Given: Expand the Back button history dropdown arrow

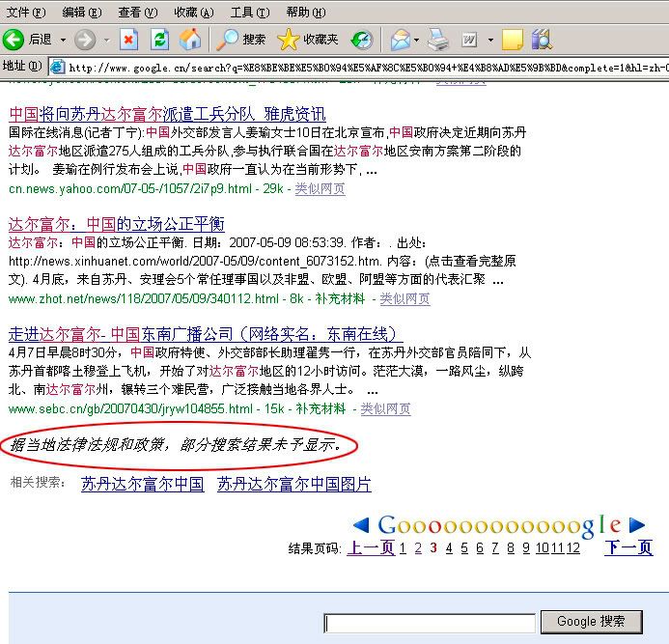Looking at the screenshot, I should pyautogui.click(x=64, y=40).
